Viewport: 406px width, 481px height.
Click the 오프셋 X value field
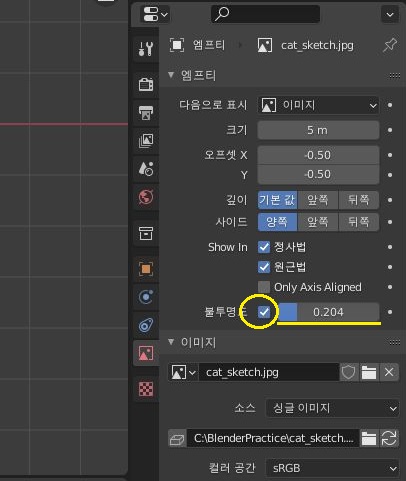click(x=318, y=155)
